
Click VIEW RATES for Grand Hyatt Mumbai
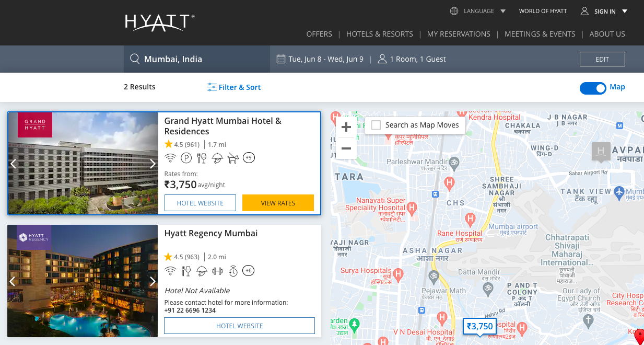278,203
